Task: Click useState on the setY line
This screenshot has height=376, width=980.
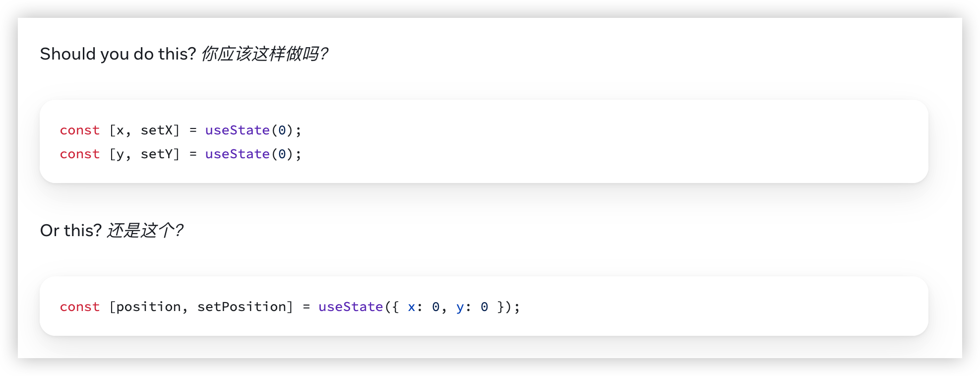Action: [x=237, y=154]
